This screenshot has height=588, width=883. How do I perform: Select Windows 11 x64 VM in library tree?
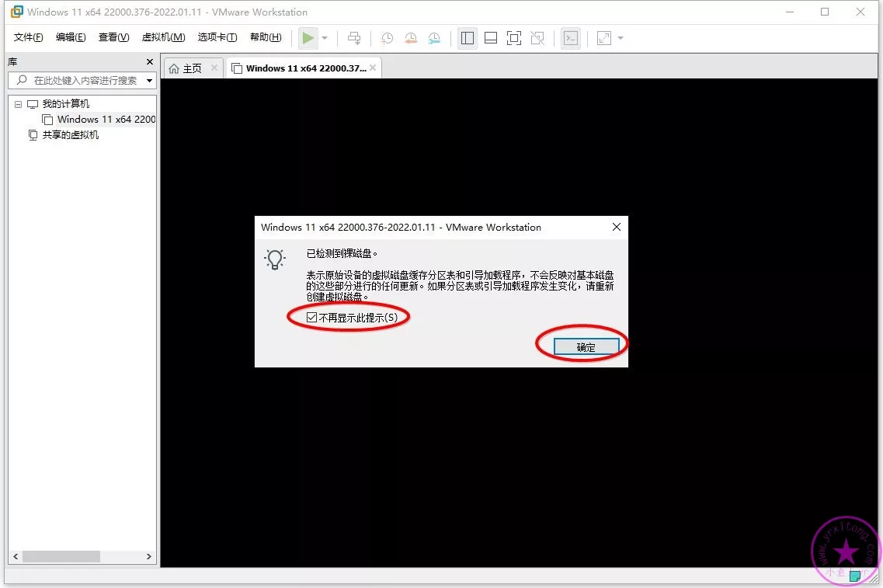tap(106, 120)
